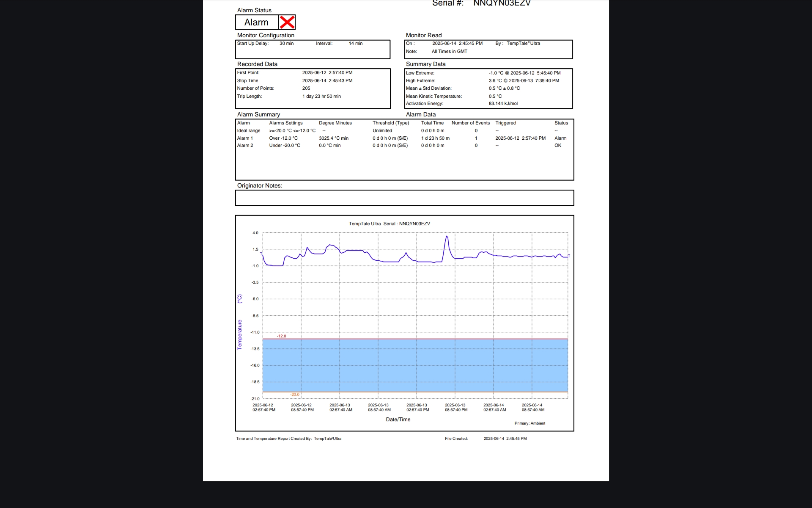Click the red X alarm status icon
Viewport: 812px width, 508px height.
pyautogui.click(x=287, y=22)
